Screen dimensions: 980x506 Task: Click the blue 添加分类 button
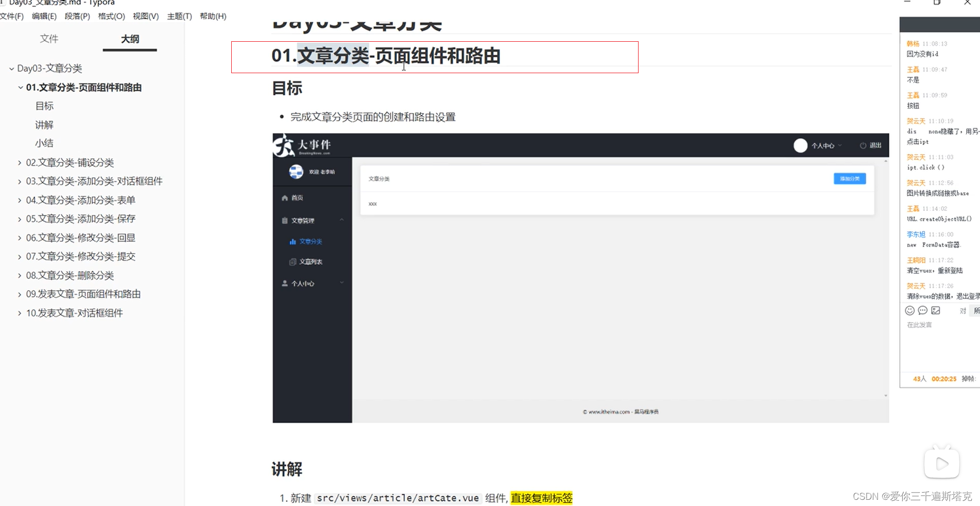pyautogui.click(x=850, y=179)
